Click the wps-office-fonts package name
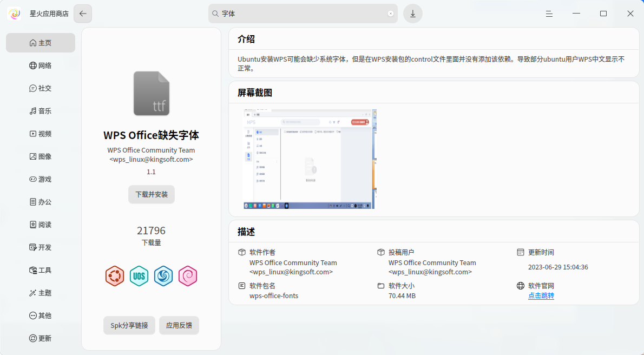The height and width of the screenshot is (355, 644). pyautogui.click(x=274, y=296)
